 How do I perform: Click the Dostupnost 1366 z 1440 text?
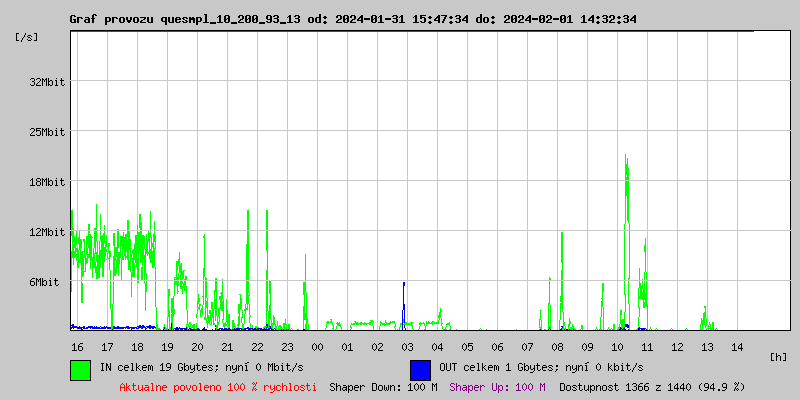click(x=652, y=386)
